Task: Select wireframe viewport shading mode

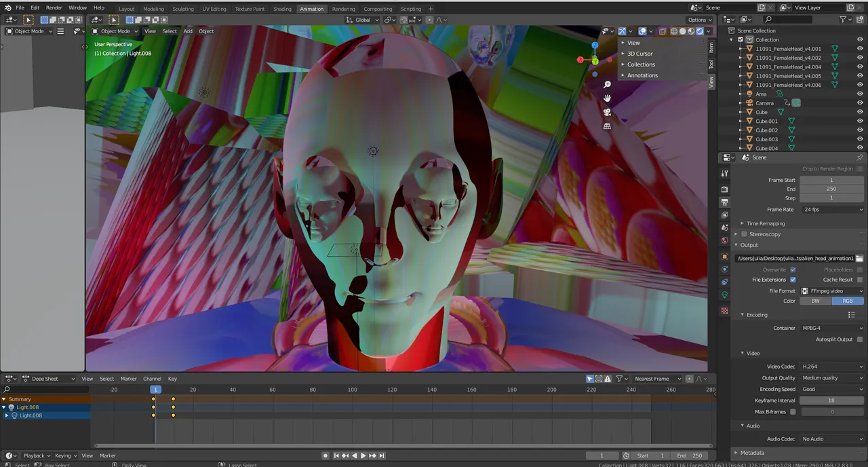Action: 674,31
